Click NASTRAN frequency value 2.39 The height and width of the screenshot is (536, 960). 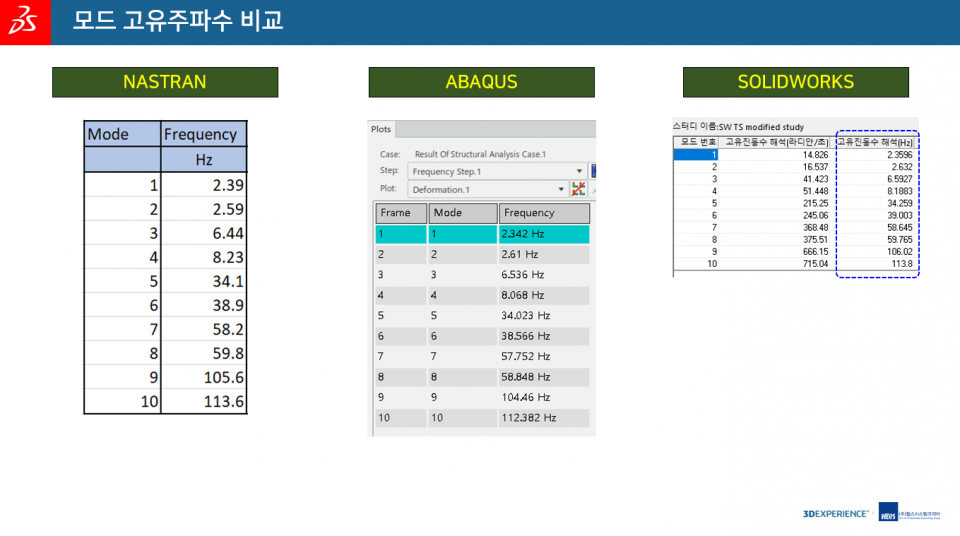(x=228, y=185)
